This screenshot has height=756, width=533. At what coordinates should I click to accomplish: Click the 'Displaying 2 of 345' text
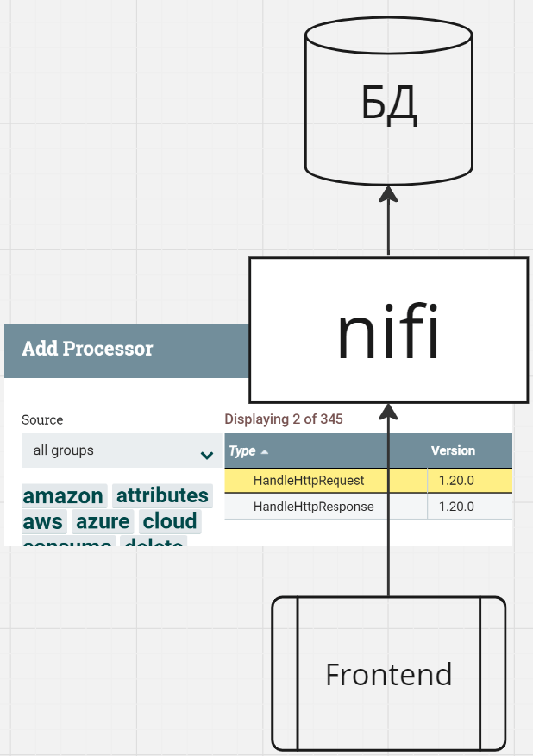click(284, 419)
